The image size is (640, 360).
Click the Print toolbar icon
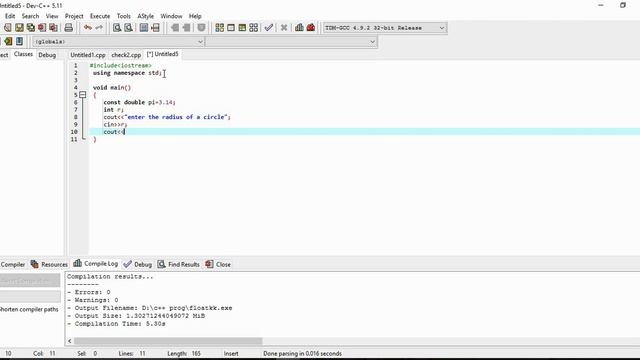[69, 28]
